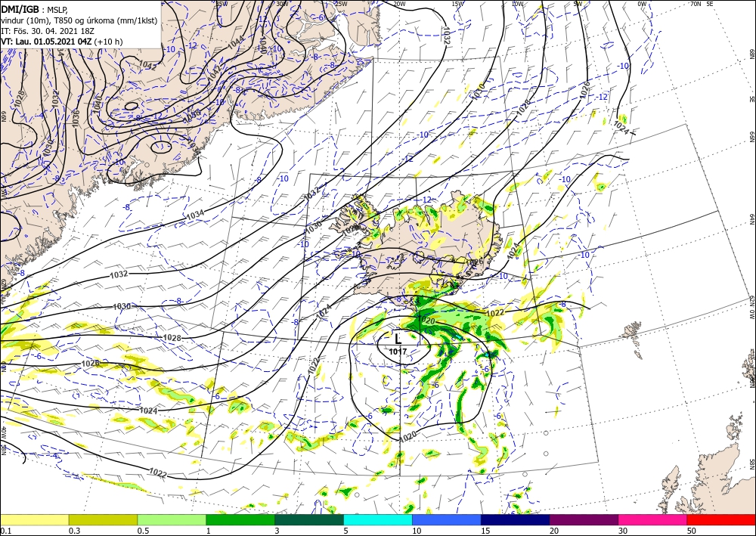Click the purple 20–30 legend segment
Viewport: 756px width, 536px height.
[584, 519]
